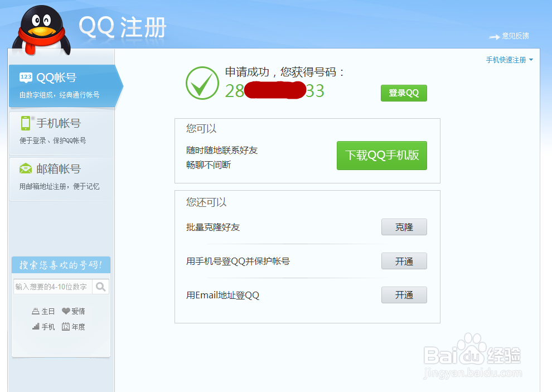Click the 下载QQ手机版 button

[382, 156]
